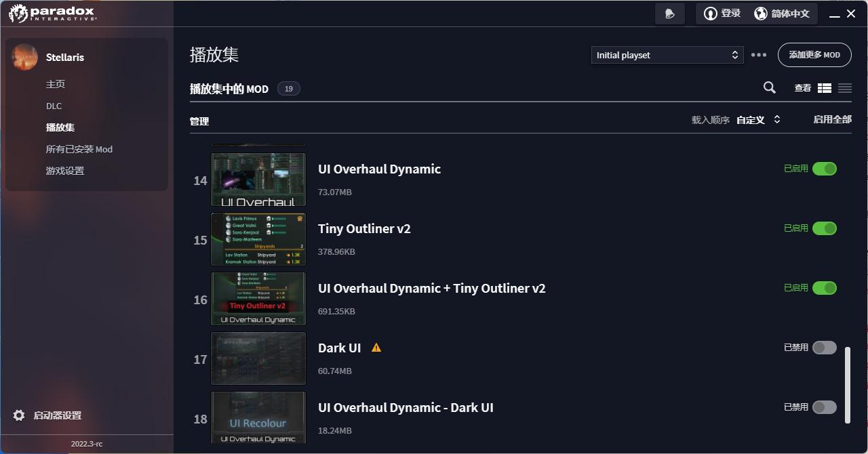Click the UI Recolour thumbnail image
The image size is (868, 454).
click(x=258, y=417)
